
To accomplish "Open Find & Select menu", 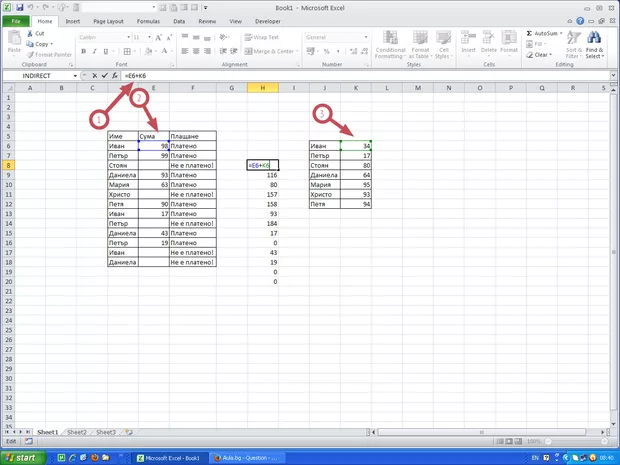I will click(x=595, y=44).
